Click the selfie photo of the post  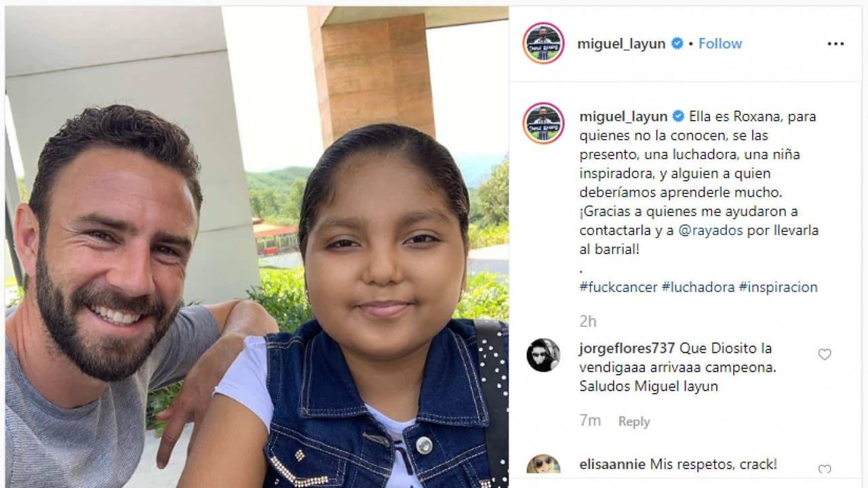click(256, 247)
